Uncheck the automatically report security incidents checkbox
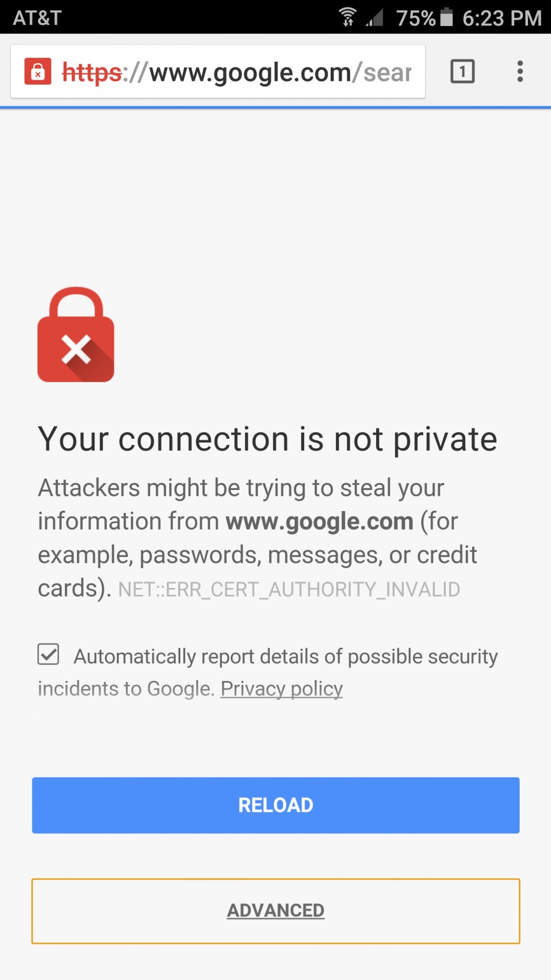 pyautogui.click(x=48, y=654)
